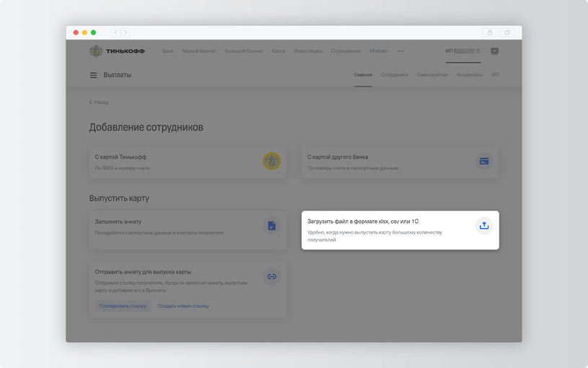
Task: Click the По номеру счета и паспортным данным text
Action: [x=353, y=168]
